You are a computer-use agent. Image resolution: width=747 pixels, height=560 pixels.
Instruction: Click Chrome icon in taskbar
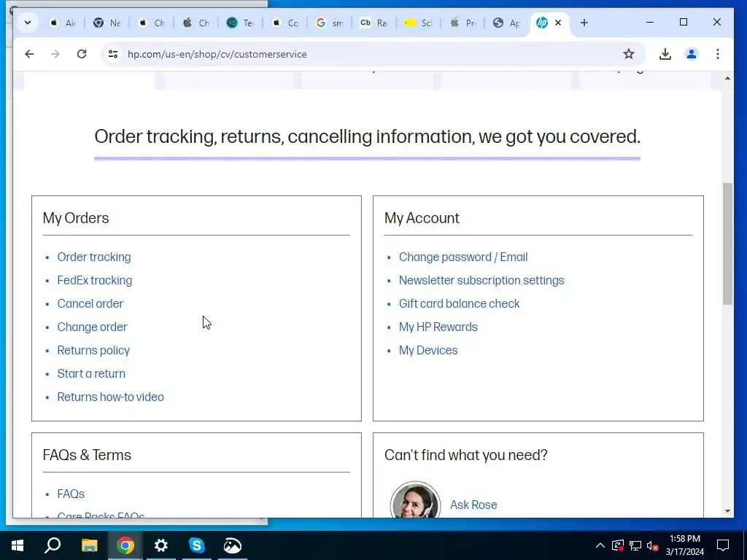125,545
